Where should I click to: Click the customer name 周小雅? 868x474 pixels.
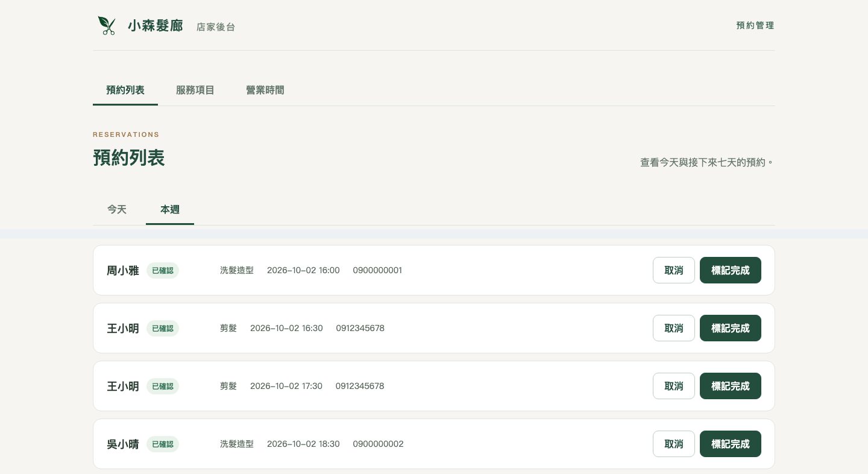[123, 270]
